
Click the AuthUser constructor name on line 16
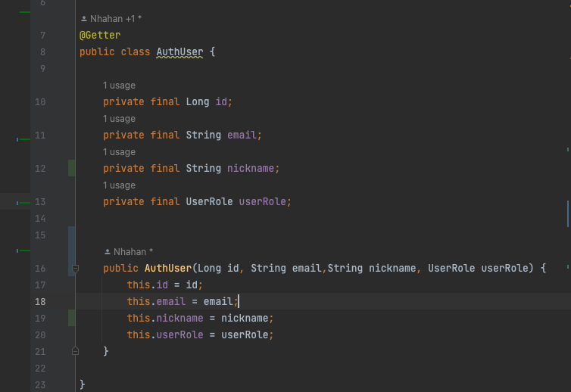click(168, 268)
